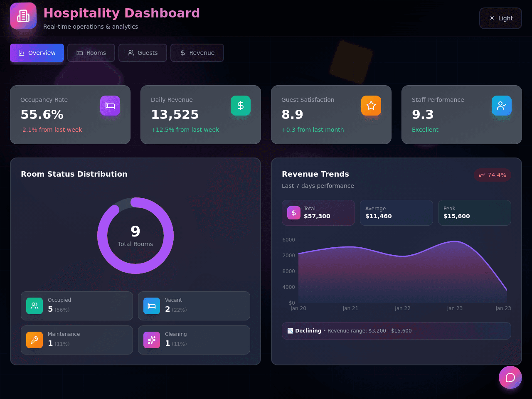The height and width of the screenshot is (399, 532).
Task: Click the Revenue Trends heading
Action: 315,174
